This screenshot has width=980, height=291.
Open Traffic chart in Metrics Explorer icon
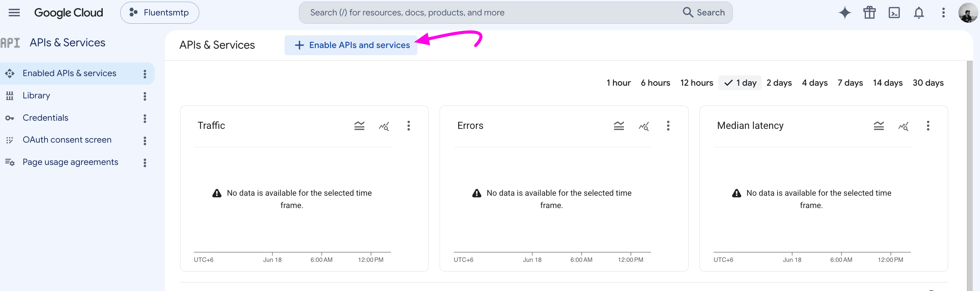pyautogui.click(x=384, y=126)
